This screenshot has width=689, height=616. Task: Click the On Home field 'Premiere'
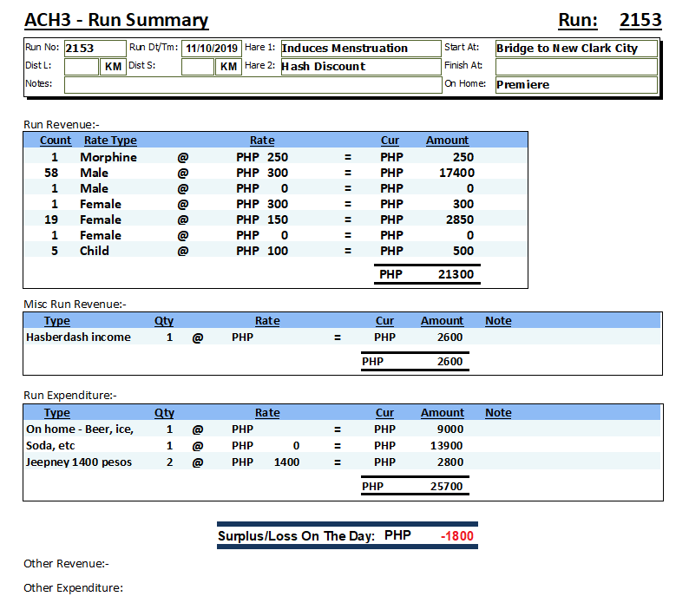[575, 85]
